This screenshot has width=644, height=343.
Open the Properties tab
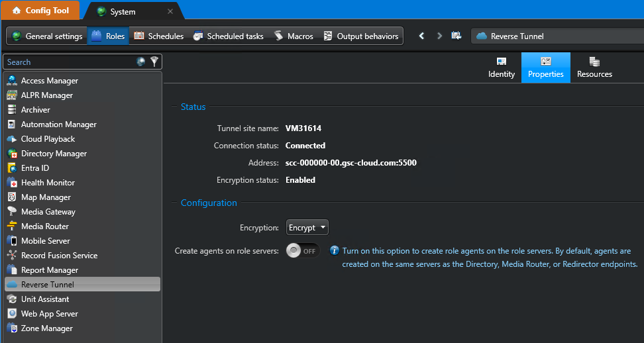tap(545, 68)
